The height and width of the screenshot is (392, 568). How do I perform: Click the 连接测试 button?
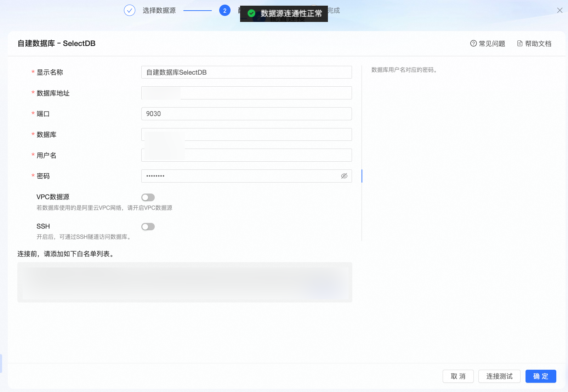pos(499,376)
